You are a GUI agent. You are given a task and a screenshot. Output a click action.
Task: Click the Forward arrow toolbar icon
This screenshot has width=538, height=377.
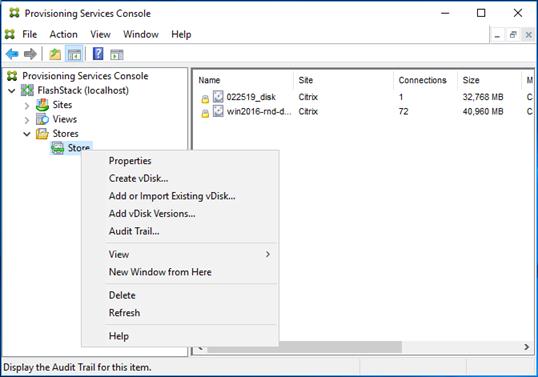30,54
